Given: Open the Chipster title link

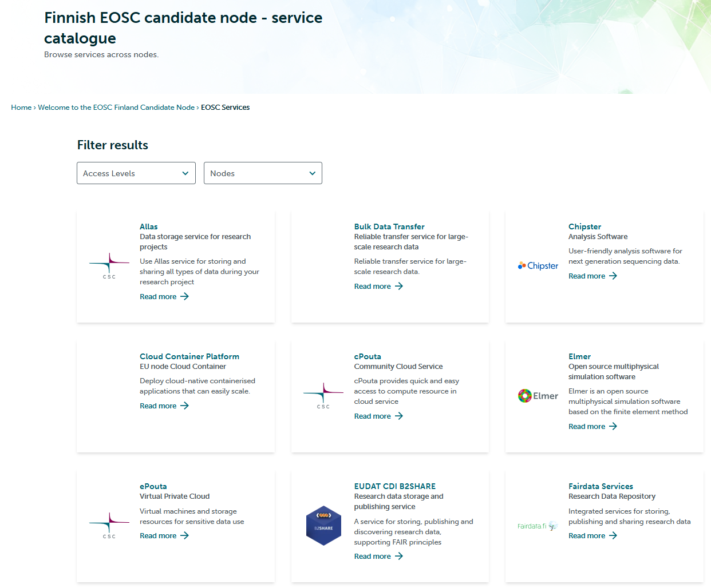Looking at the screenshot, I should click(x=584, y=227).
